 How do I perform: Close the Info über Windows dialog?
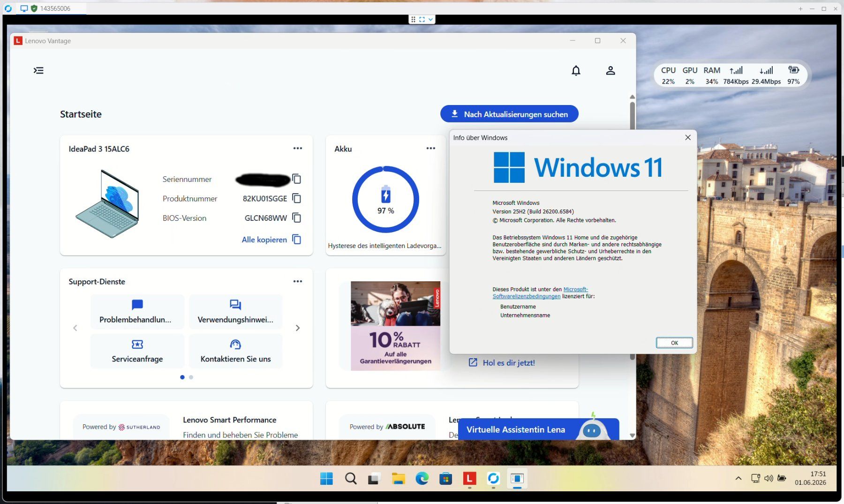click(x=688, y=137)
